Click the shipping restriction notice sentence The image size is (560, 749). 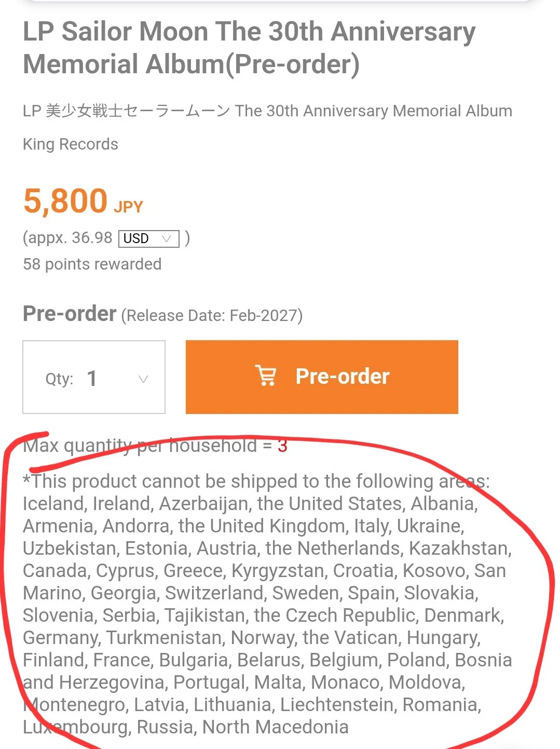(256, 481)
